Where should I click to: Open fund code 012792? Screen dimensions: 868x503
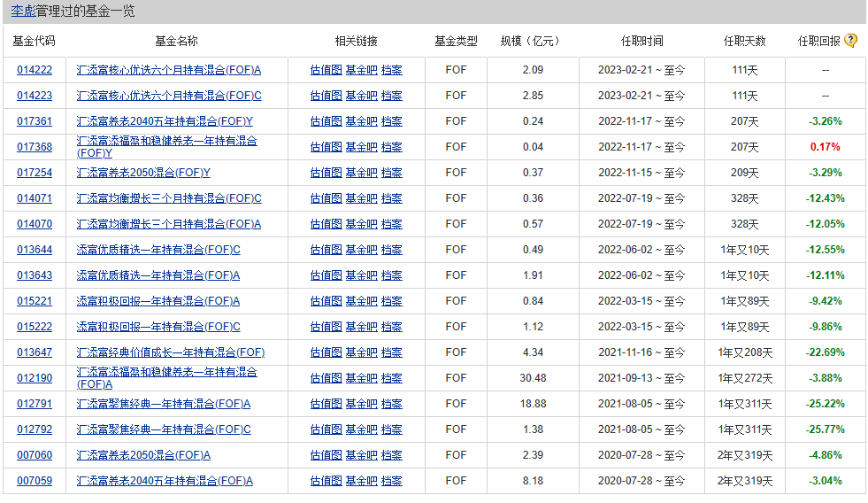coord(35,429)
